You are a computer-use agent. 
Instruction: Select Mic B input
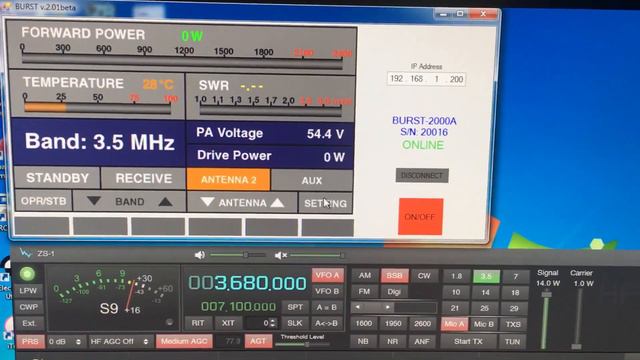click(484, 324)
